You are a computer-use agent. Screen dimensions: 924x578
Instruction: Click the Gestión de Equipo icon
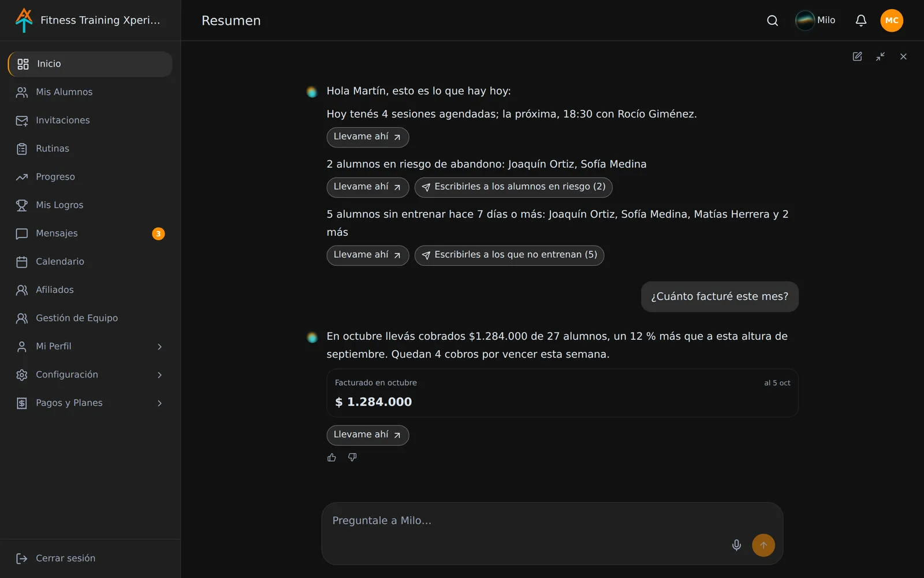[22, 318]
